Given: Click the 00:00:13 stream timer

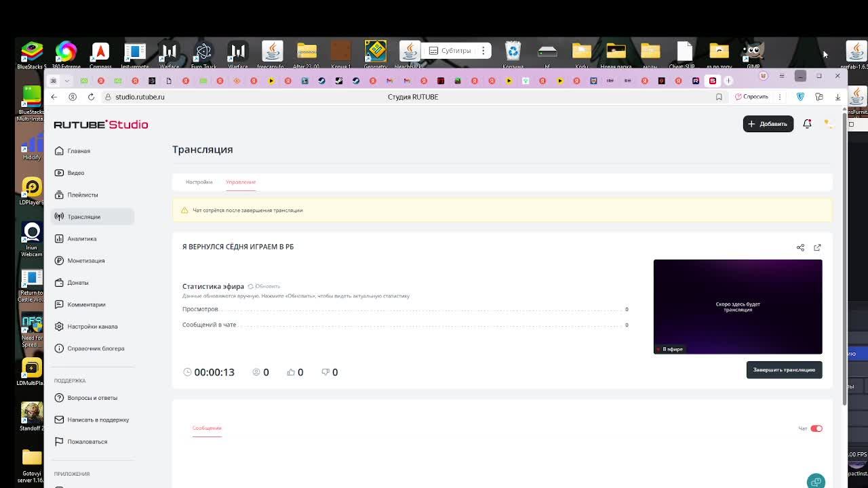Looking at the screenshot, I should [209, 372].
